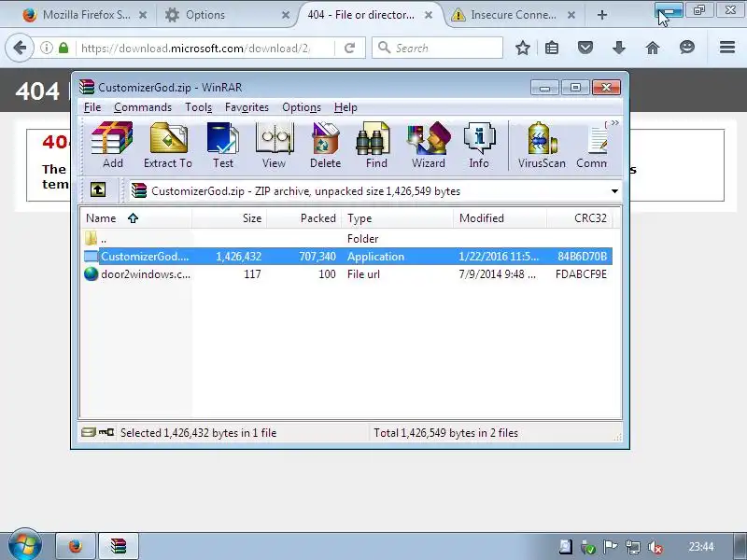Click the 7/9/2014 modified date cell
The image size is (747, 560).
(x=497, y=273)
